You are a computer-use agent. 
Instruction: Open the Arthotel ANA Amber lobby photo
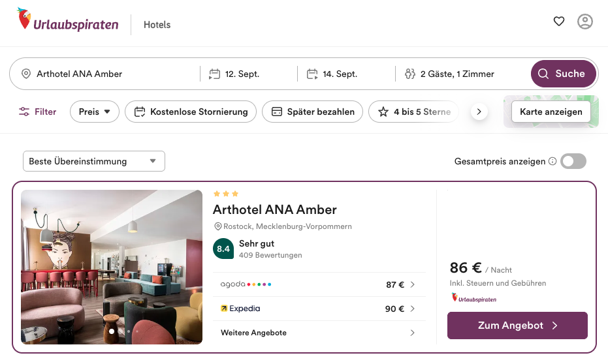click(x=112, y=267)
